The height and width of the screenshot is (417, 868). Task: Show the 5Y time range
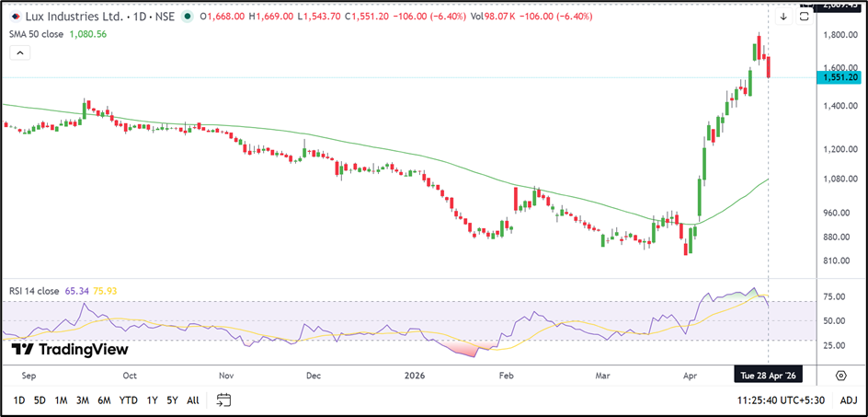pos(171,400)
